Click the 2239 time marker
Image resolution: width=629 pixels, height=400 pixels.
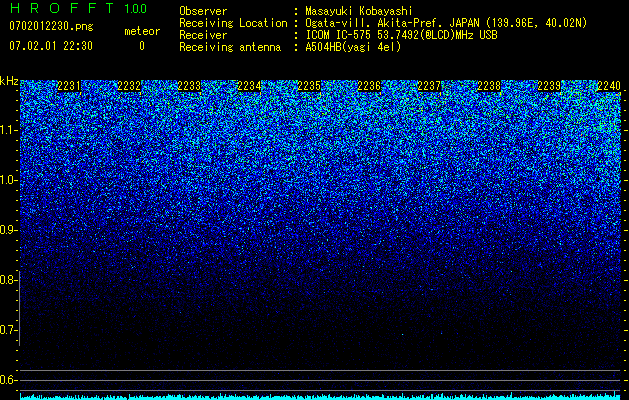pyautogui.click(x=549, y=86)
